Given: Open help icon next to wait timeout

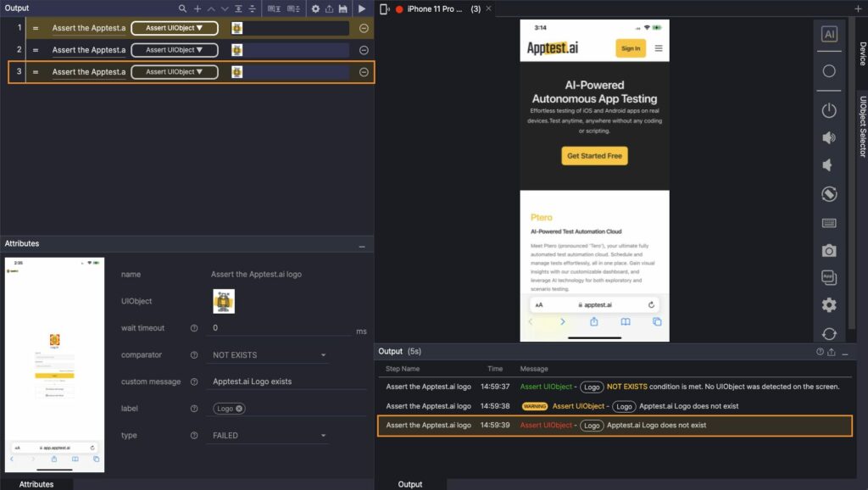Looking at the screenshot, I should point(194,328).
